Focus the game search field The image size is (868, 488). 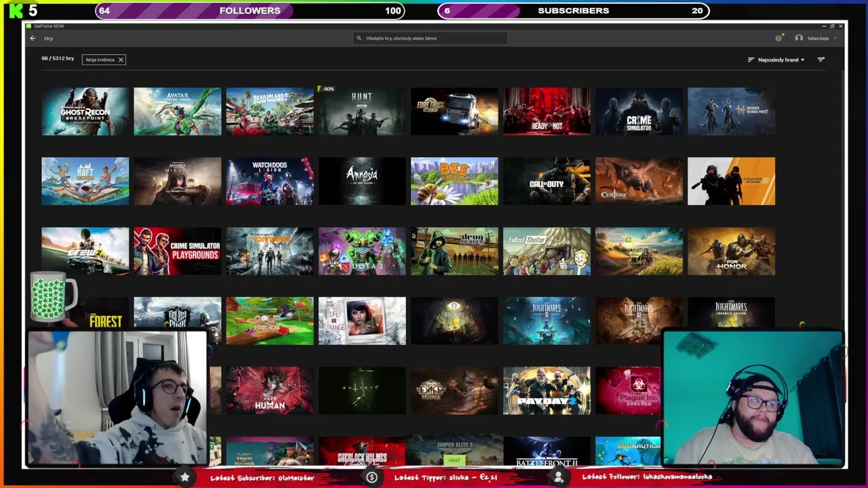tap(431, 39)
